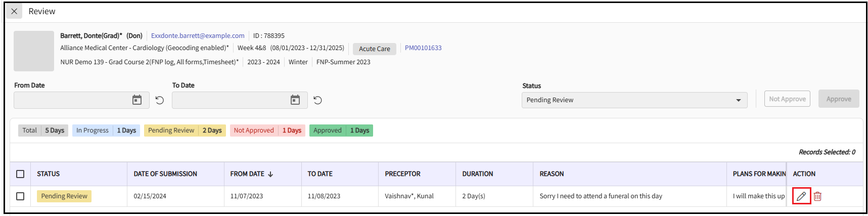Image resolution: width=868 pixels, height=216 pixels.
Task: Open the PM00101633 link
Action: [x=423, y=48]
